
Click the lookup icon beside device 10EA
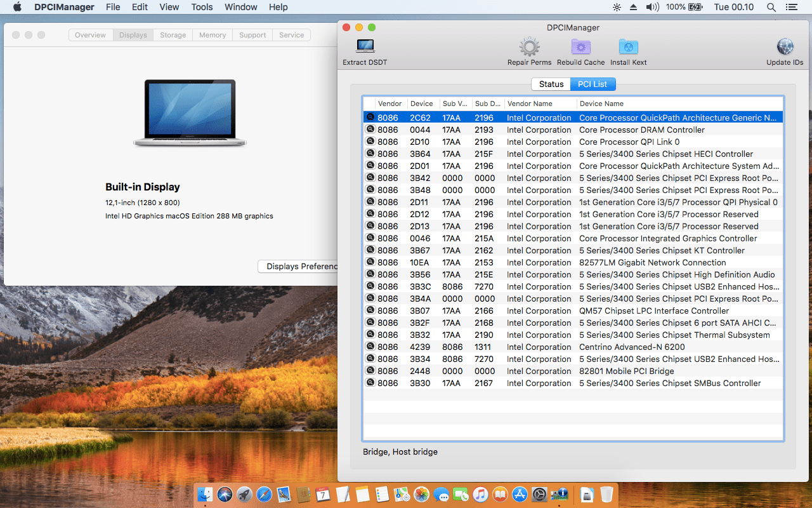[370, 262]
